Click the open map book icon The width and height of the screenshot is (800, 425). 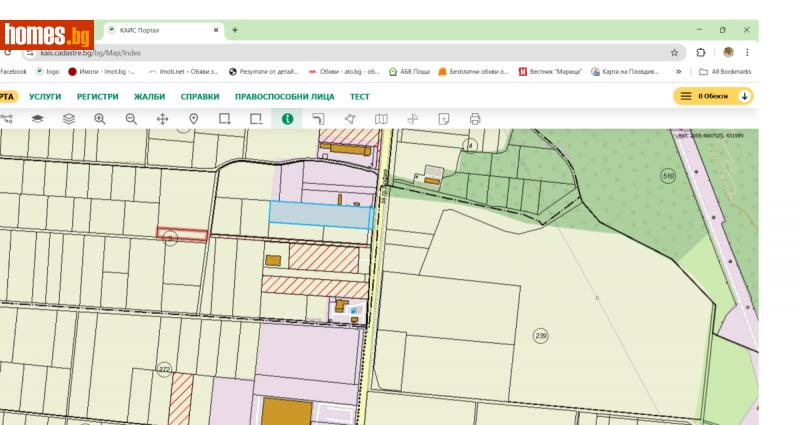click(381, 118)
